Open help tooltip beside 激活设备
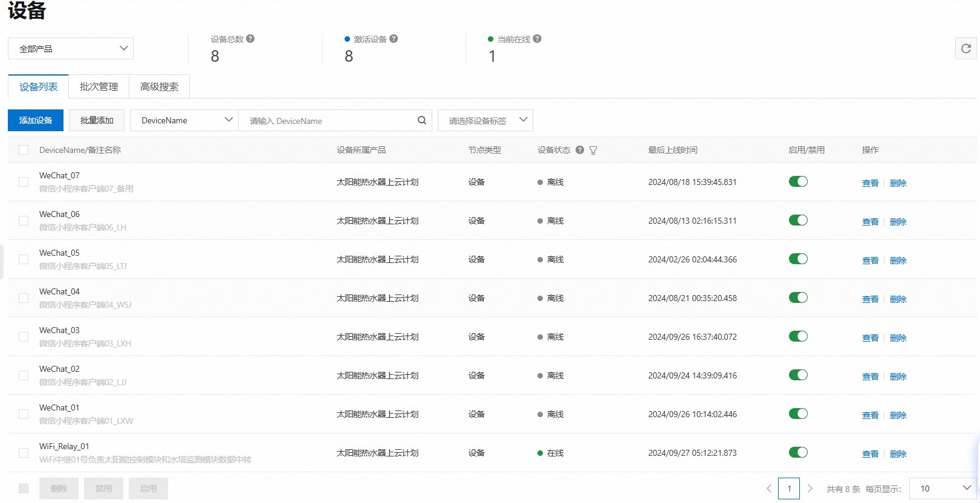Screen dimensions: 980x503 point(394,39)
